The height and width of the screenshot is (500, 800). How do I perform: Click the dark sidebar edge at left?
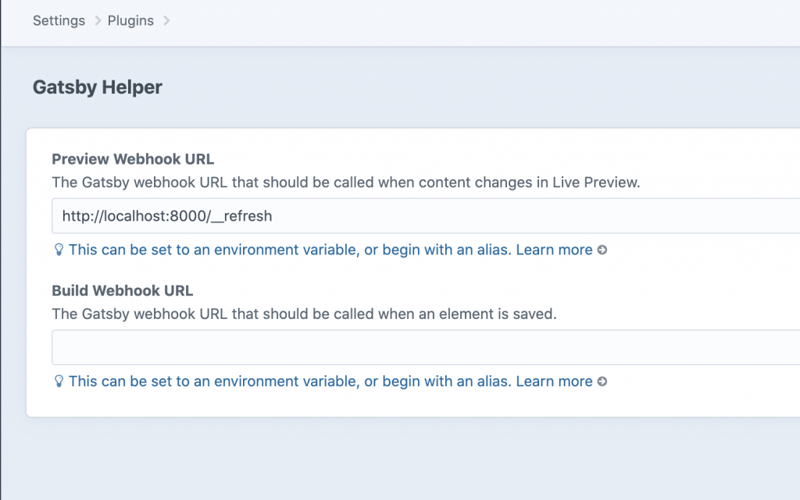click(1, 250)
